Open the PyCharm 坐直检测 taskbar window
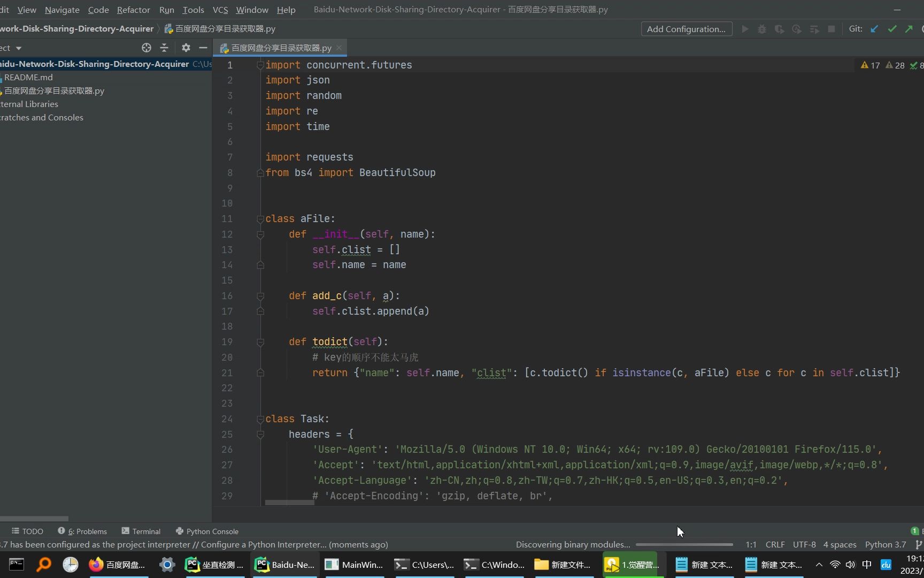The width and height of the screenshot is (924, 578). [214, 565]
